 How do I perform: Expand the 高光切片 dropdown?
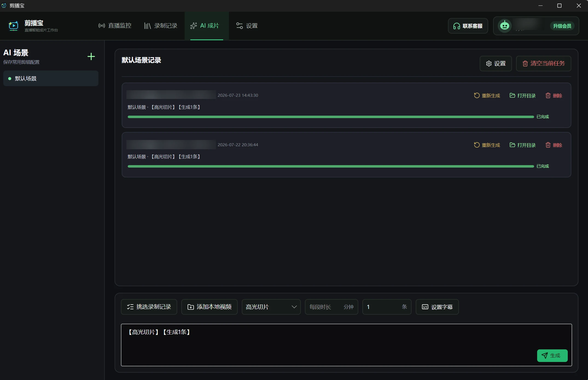271,307
